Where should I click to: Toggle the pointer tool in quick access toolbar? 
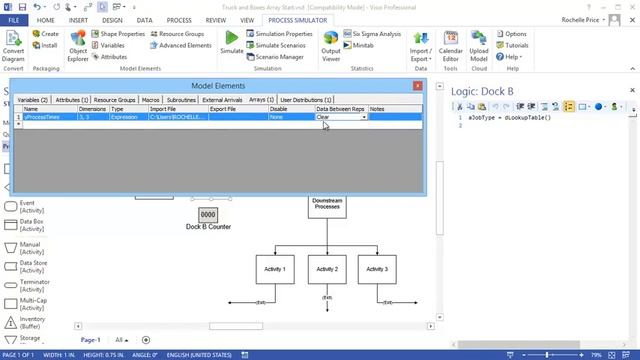tap(102, 7)
